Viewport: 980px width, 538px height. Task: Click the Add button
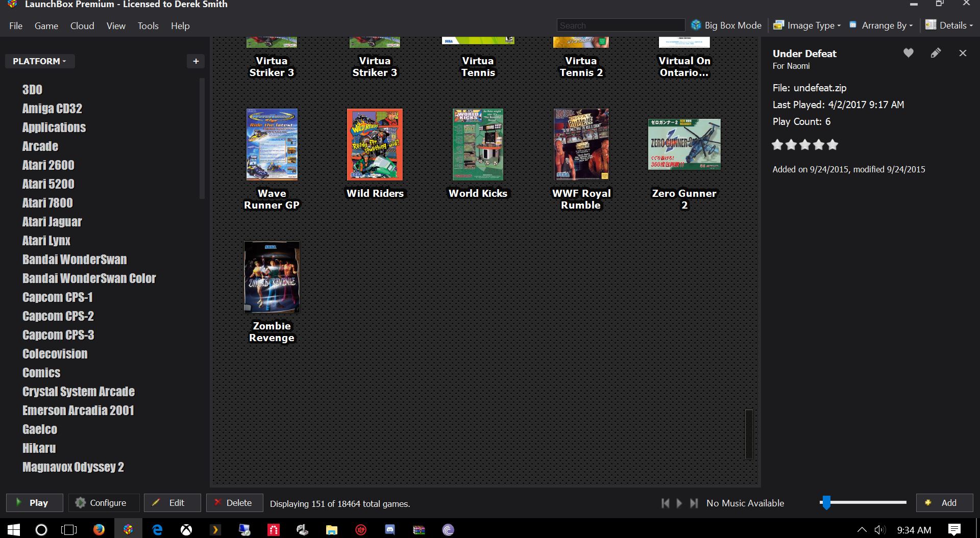point(945,503)
